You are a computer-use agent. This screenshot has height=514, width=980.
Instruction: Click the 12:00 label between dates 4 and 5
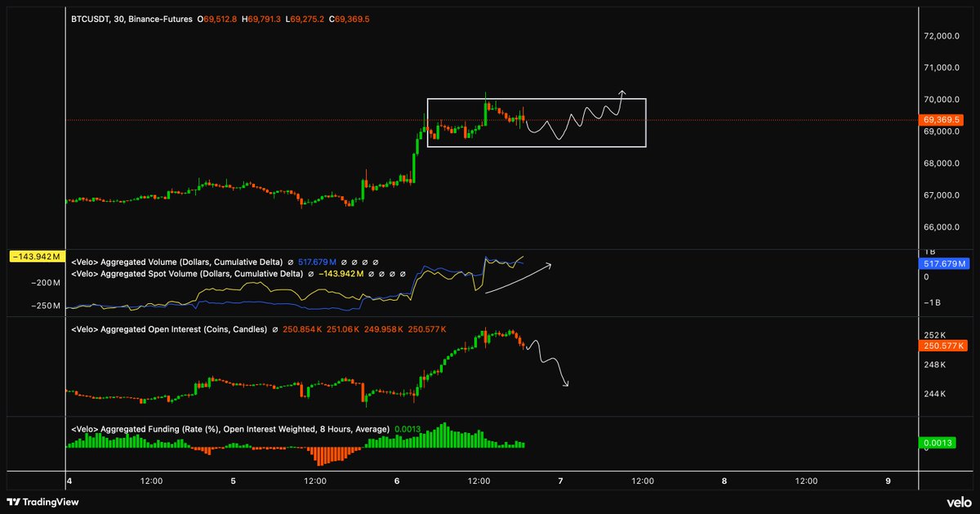[x=151, y=480]
